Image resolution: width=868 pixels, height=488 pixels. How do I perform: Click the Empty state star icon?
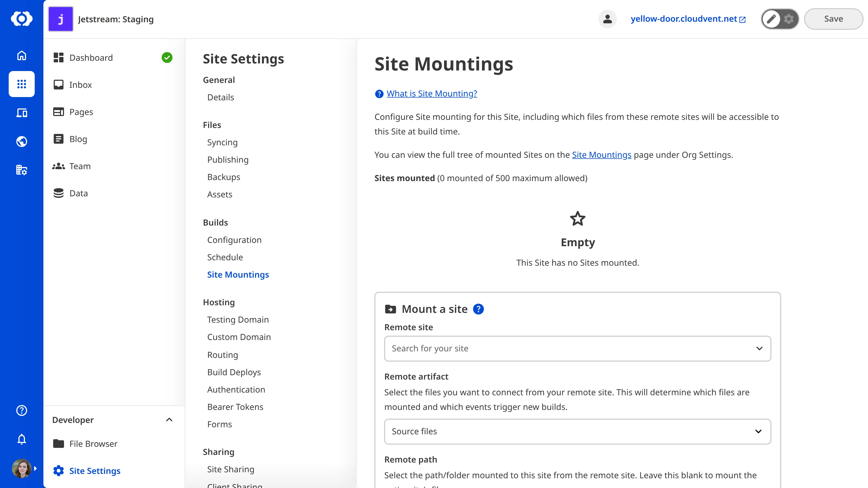point(577,219)
